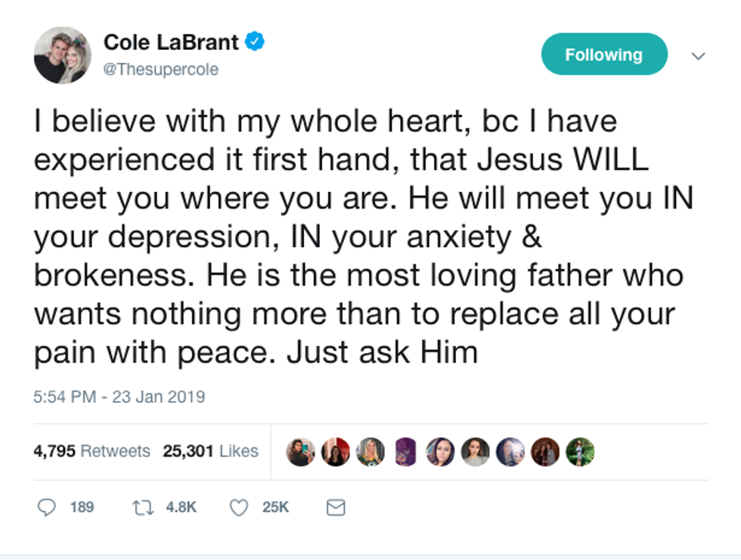Click the envelope direct message icon
This screenshot has width=741, height=560.
[x=335, y=507]
